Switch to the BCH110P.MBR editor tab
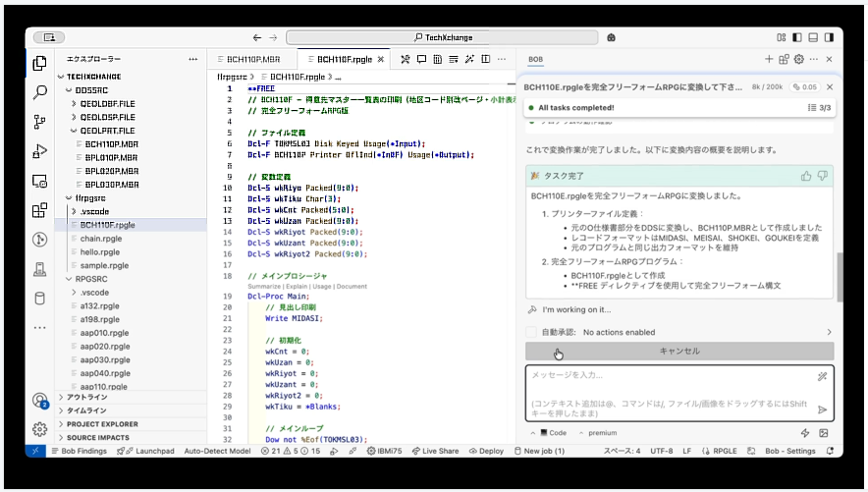 click(x=252, y=59)
